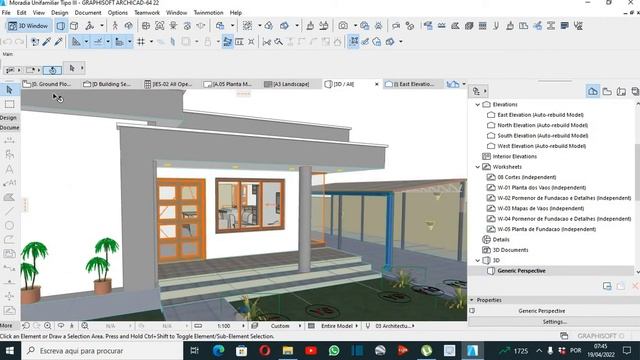The height and width of the screenshot is (360, 640).
Task: Click the Windows Start button
Action: point(10,351)
